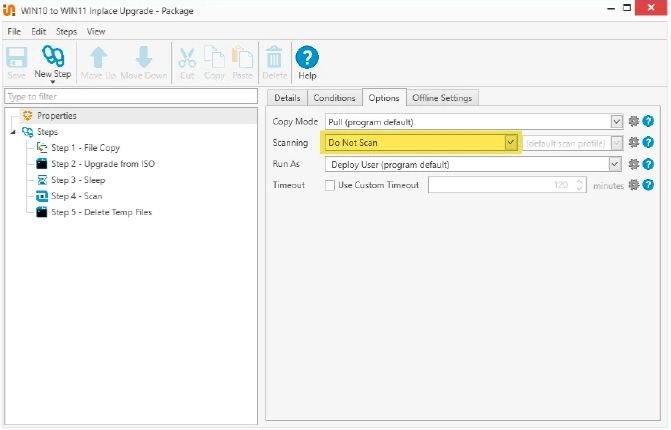
Task: Open the Edit menu
Action: click(39, 32)
